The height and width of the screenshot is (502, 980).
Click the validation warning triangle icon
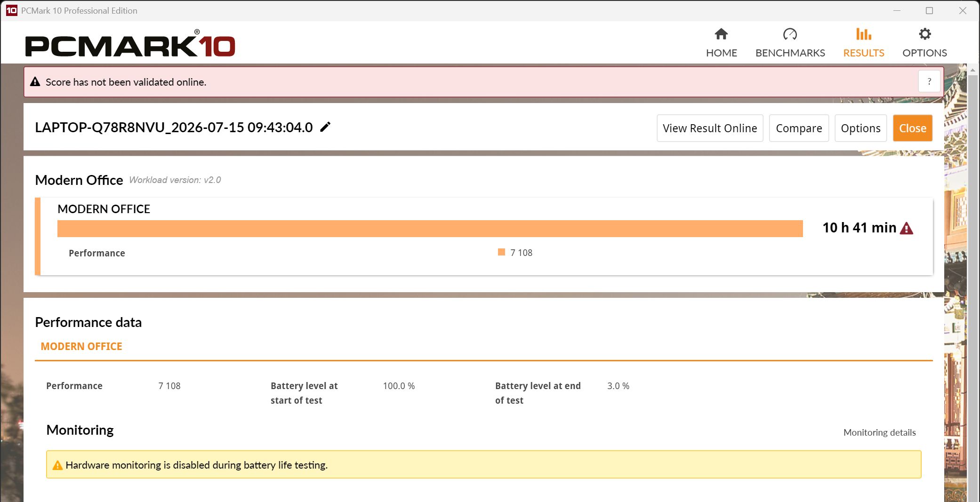pos(35,81)
